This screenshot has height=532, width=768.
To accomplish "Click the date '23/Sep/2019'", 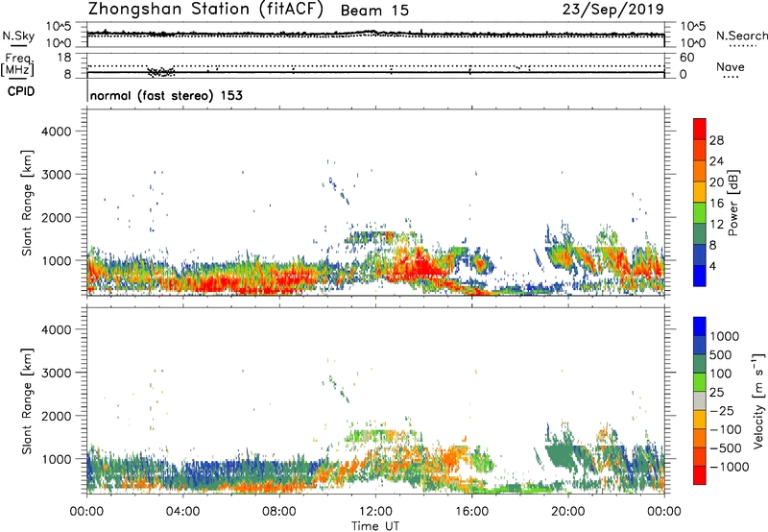I will 612,10.
